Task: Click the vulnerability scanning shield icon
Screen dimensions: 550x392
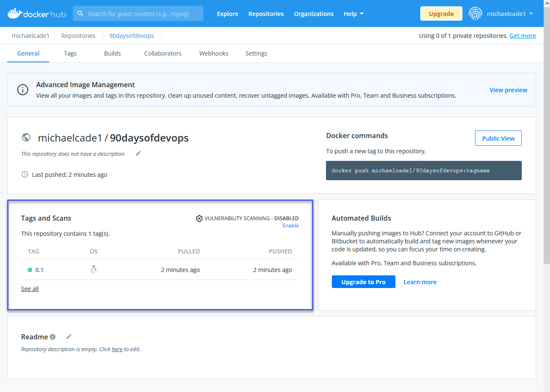Action: pos(199,219)
